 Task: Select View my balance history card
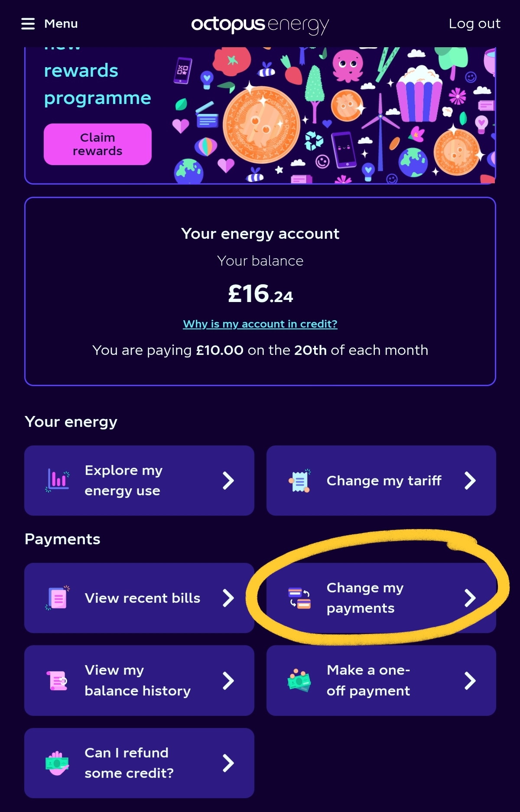click(139, 680)
